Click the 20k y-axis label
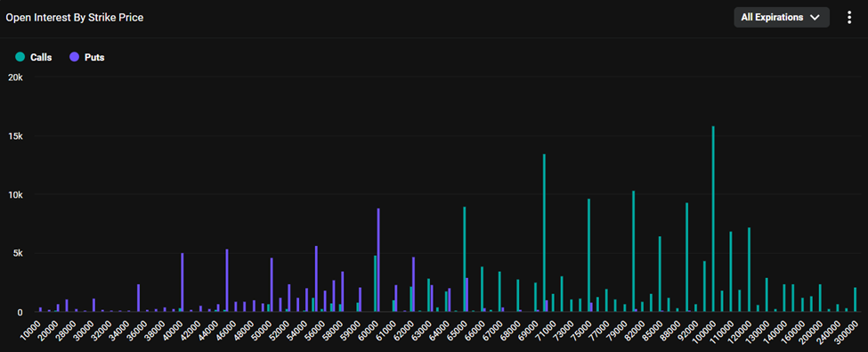 [x=16, y=78]
